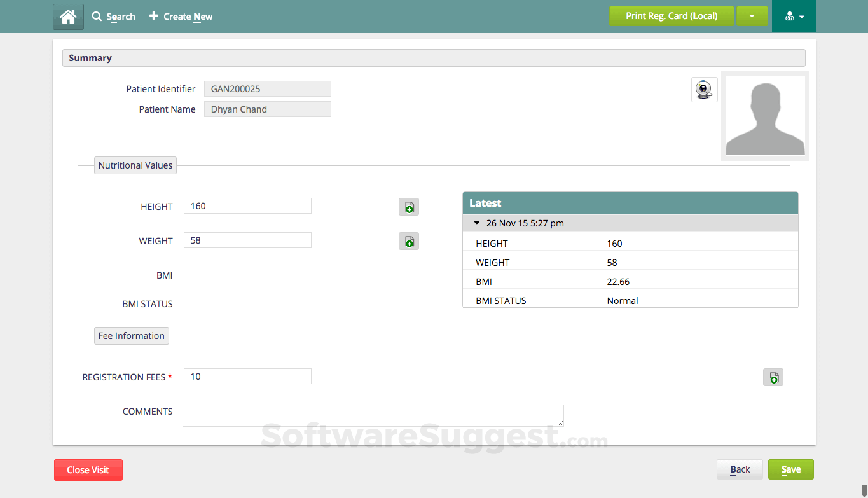Add a note beside HEIGHT field
This screenshot has height=498, width=868.
tap(409, 207)
